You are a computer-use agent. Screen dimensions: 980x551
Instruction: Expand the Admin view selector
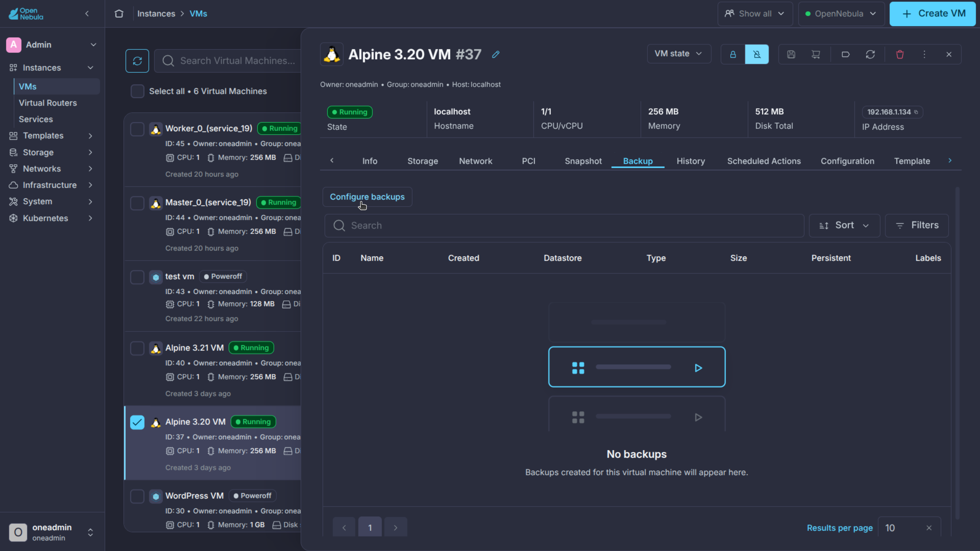tap(52, 45)
